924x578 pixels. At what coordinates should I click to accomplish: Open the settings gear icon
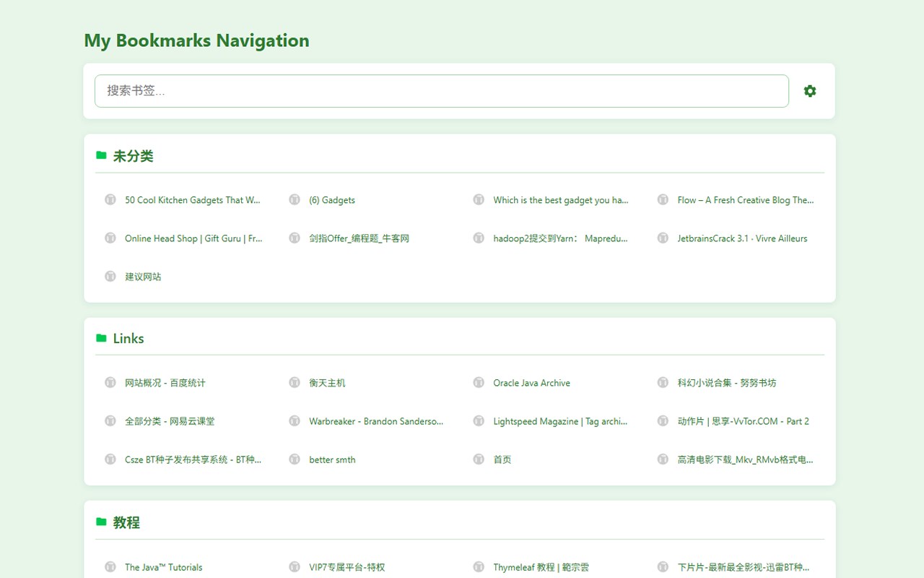pyautogui.click(x=810, y=91)
